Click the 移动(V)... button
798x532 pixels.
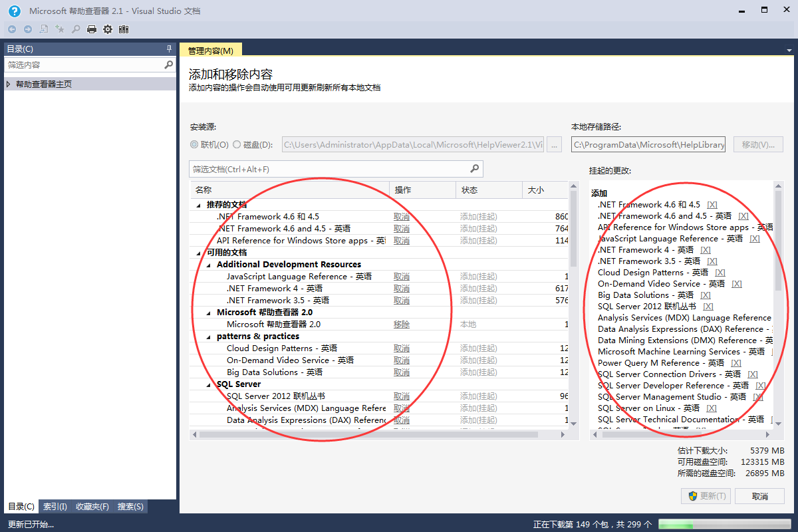coord(758,144)
